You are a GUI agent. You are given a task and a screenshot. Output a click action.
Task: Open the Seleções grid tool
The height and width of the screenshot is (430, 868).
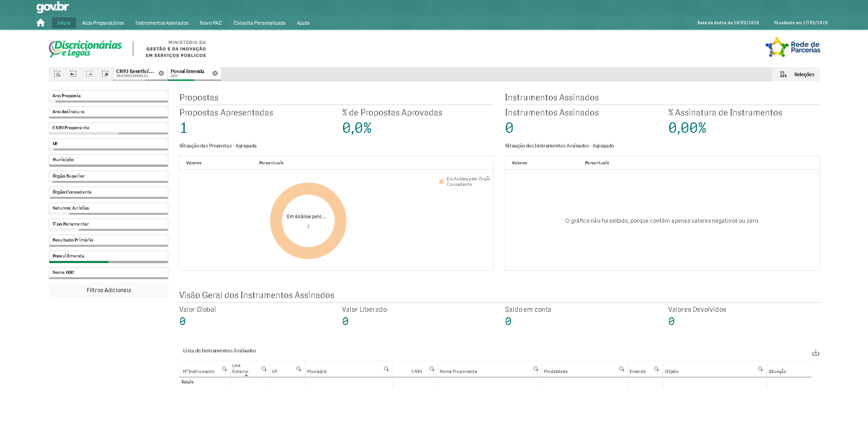pyautogui.click(x=796, y=74)
